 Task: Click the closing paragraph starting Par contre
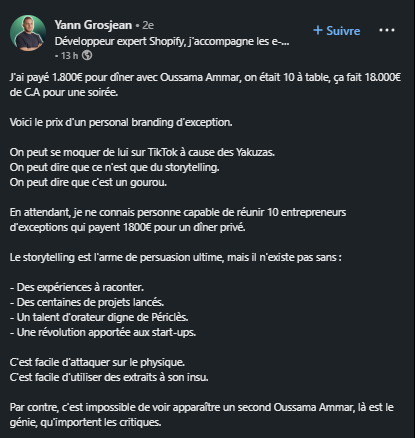(x=202, y=415)
